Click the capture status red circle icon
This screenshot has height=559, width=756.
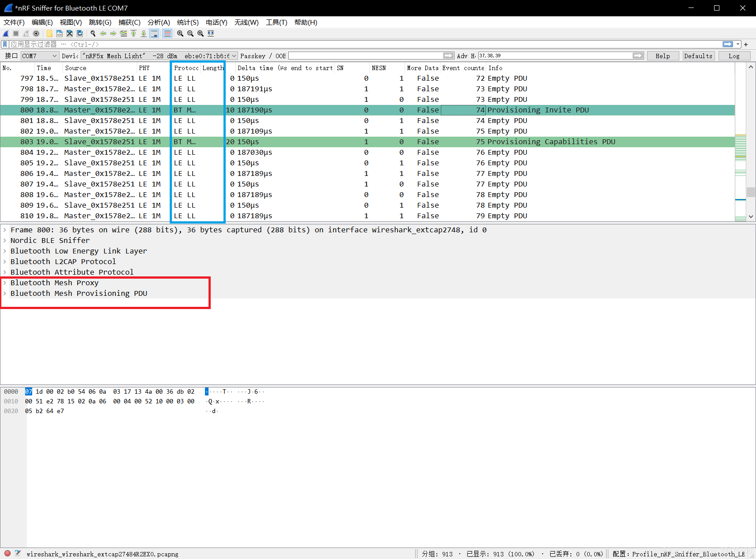[7, 553]
